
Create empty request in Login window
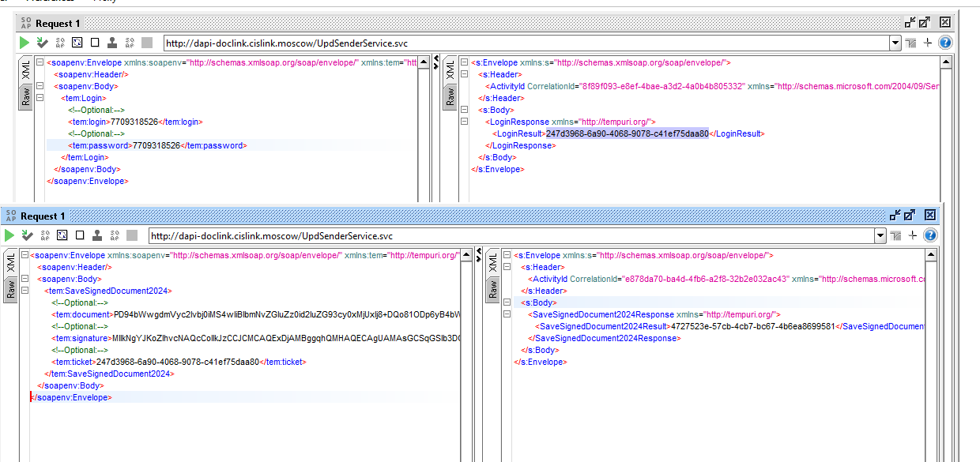pos(95,43)
